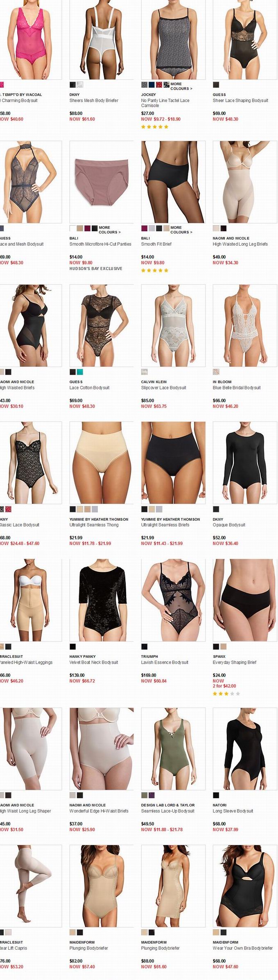Viewport: 278px width, 980px height.
Task: Select the beige swatch on the Spanx Everyday Shaping Brief
Action: tap(223, 646)
